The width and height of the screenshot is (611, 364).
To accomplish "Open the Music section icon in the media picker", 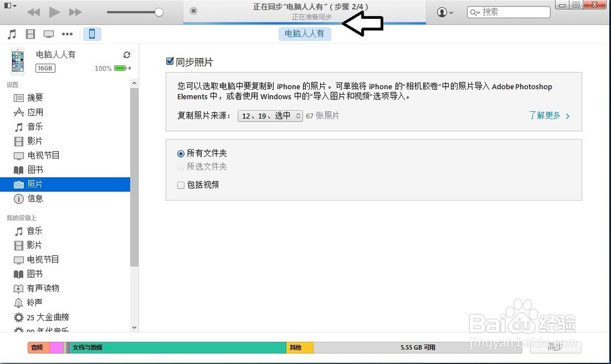I will click(11, 34).
